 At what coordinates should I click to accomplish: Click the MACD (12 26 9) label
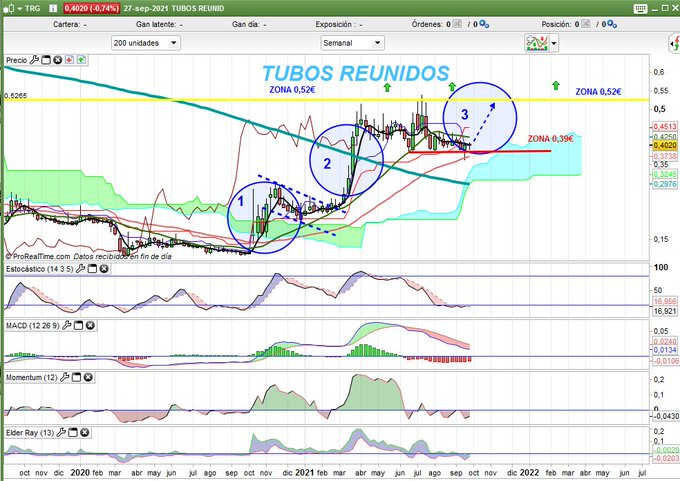[33, 325]
